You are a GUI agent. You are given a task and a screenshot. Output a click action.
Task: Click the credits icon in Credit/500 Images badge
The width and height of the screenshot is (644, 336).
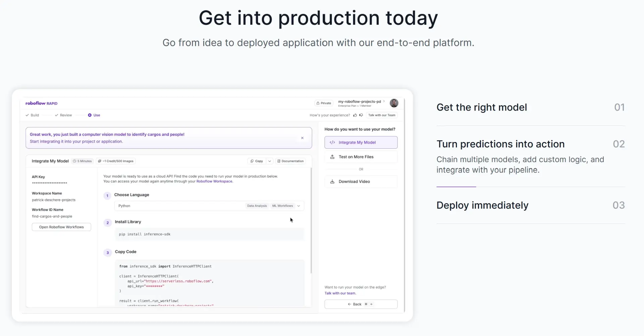[100, 161]
